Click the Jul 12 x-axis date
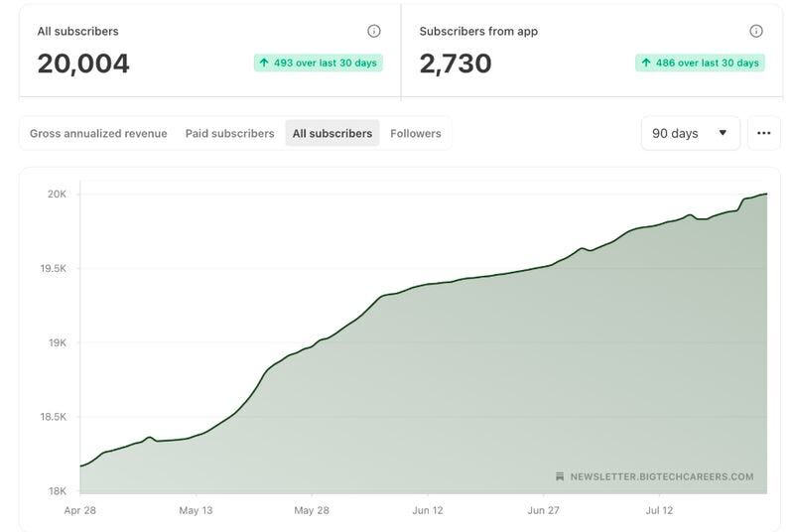The height and width of the screenshot is (532, 794). (x=659, y=510)
